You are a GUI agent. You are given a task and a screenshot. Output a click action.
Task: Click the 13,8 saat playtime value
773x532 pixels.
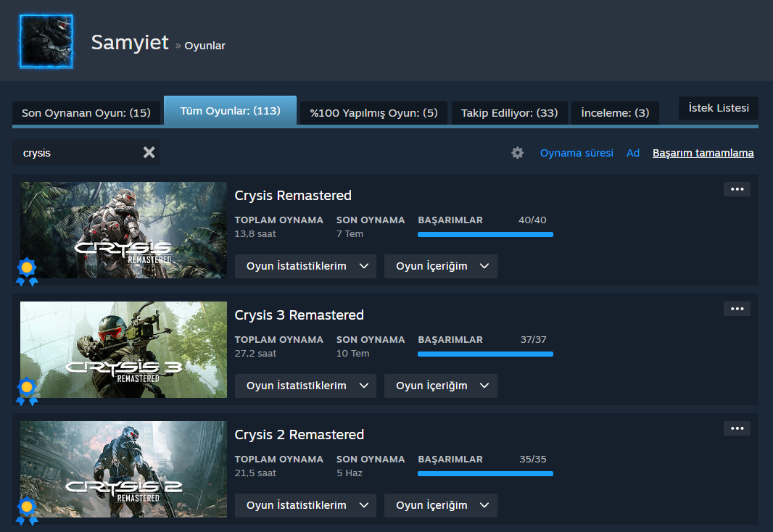(x=255, y=234)
